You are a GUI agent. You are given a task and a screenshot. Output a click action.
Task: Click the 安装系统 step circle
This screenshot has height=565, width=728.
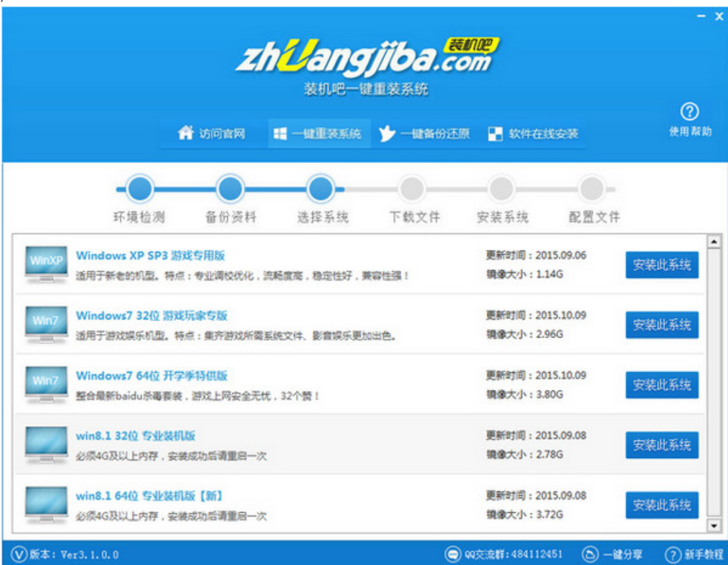coord(502,189)
